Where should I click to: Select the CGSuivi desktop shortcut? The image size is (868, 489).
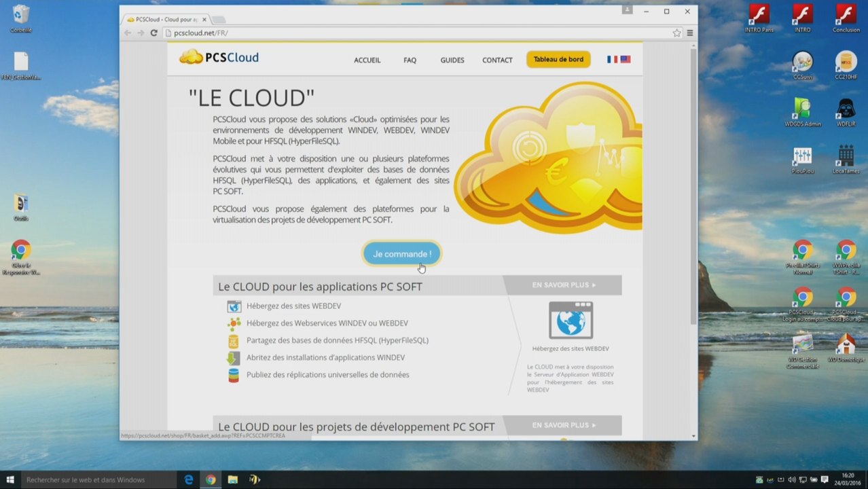click(802, 65)
